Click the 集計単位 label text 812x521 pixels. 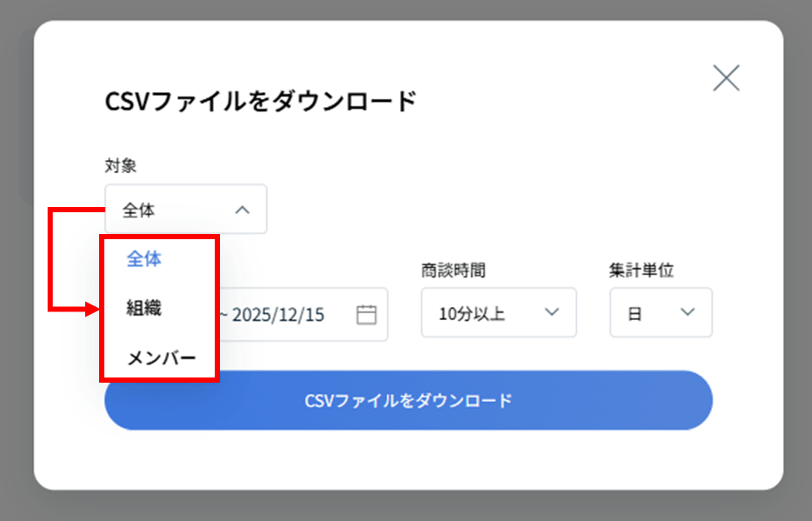(x=641, y=271)
